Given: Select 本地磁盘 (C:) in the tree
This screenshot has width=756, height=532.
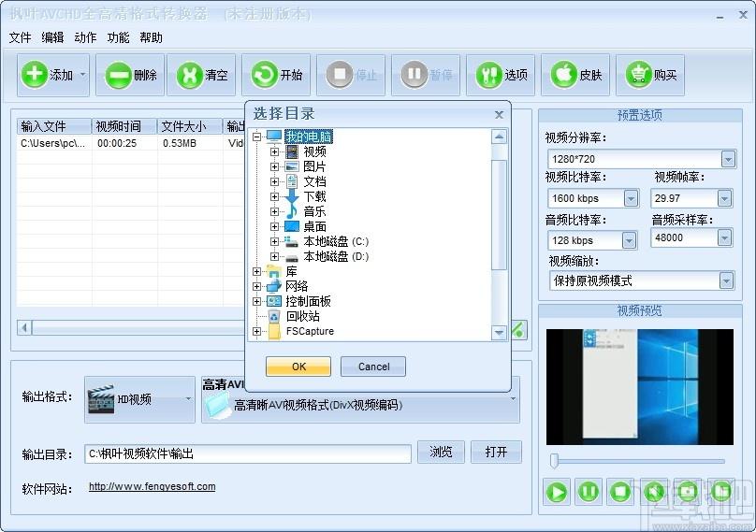Looking at the screenshot, I should click(x=336, y=241).
